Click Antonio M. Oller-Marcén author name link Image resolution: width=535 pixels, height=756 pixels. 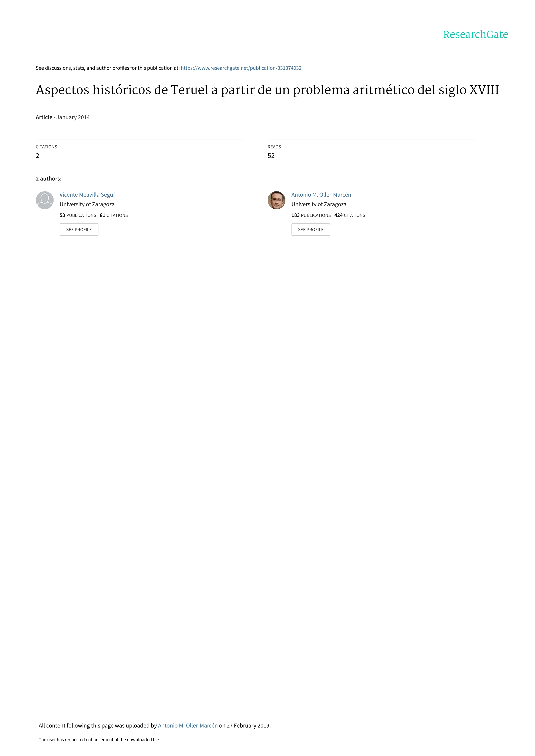coord(321,194)
